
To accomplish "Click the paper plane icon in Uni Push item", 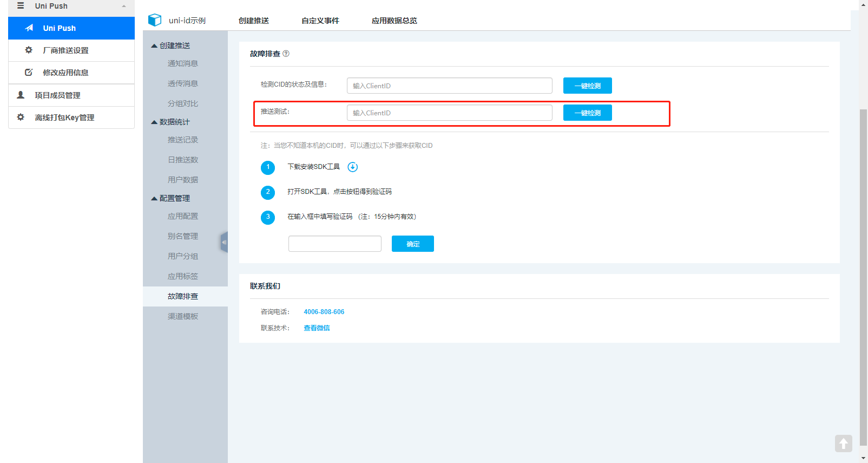I will pyautogui.click(x=29, y=28).
